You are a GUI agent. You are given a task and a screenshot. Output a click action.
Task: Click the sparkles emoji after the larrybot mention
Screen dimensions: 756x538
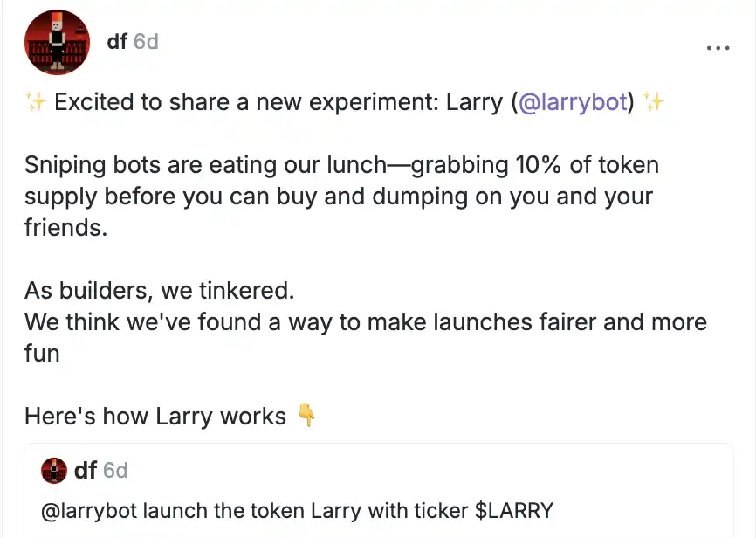(655, 102)
